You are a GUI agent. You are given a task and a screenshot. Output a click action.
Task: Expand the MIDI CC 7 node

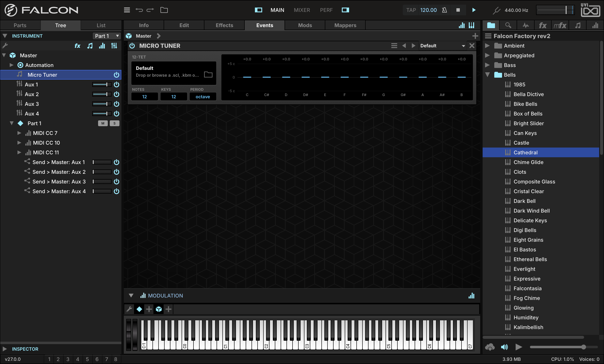(x=19, y=133)
